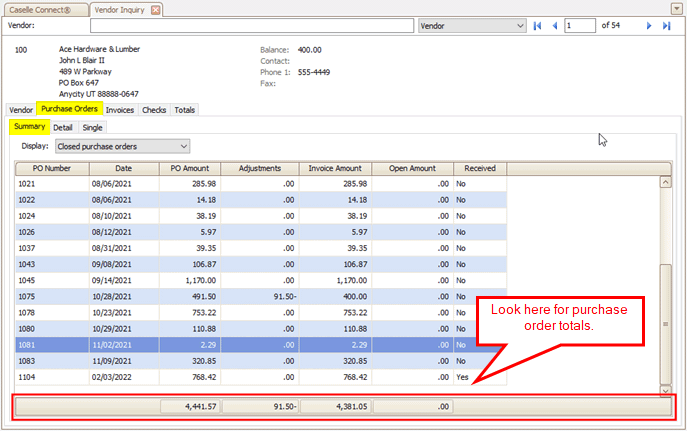This screenshot has width=687, height=431.
Task: Go to the previous vendor record
Action: [x=555, y=25]
